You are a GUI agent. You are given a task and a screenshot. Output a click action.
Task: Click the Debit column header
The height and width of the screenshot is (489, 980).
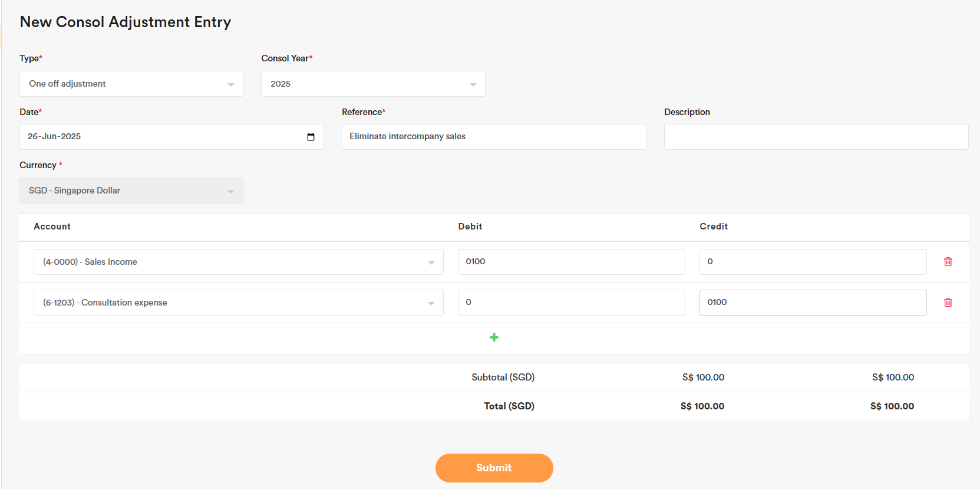[470, 227]
